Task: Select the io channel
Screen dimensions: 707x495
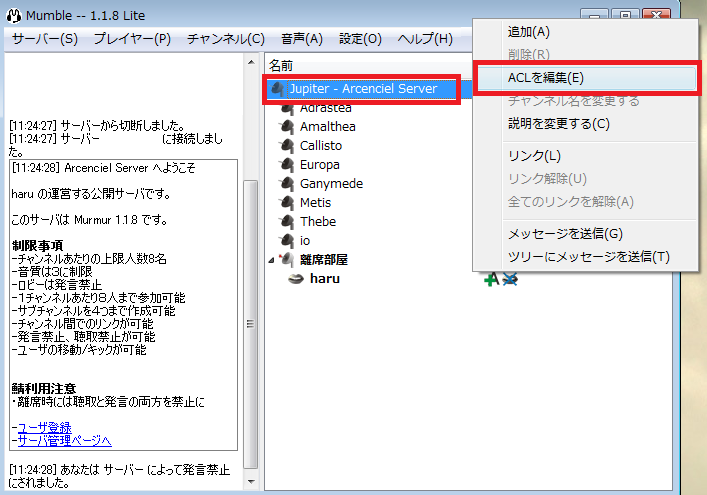Action: (305, 240)
